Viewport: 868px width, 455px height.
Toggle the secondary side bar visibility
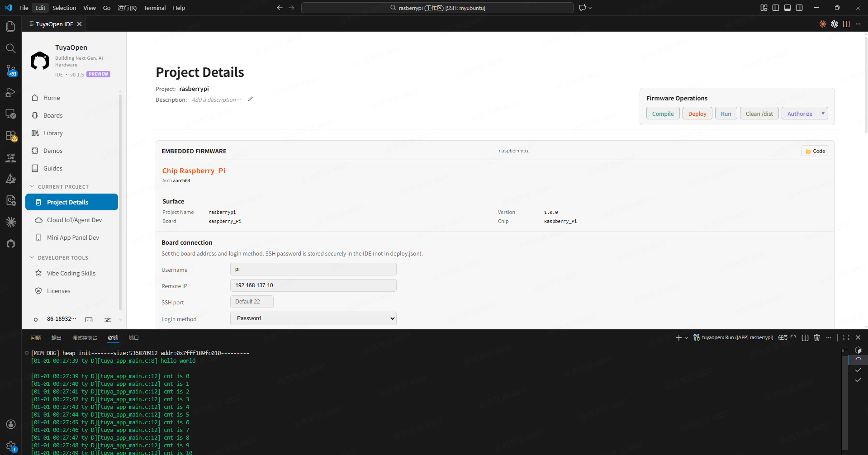coord(799,8)
